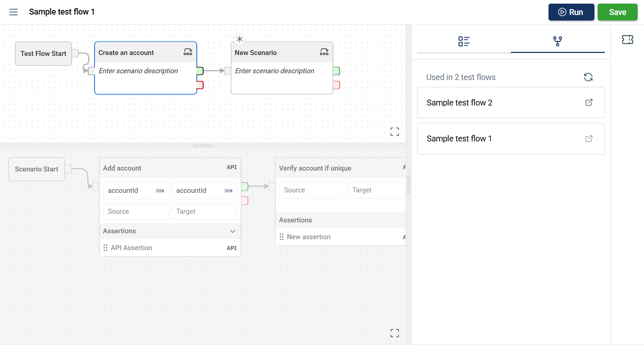This screenshot has height=347, width=644.
Task: Click scenario icon on New Scenario node
Action: [324, 52]
